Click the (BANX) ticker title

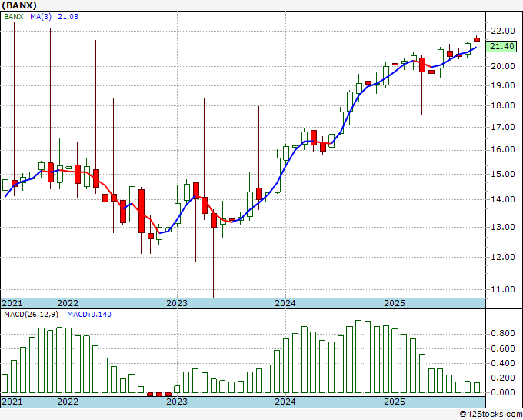click(x=18, y=5)
